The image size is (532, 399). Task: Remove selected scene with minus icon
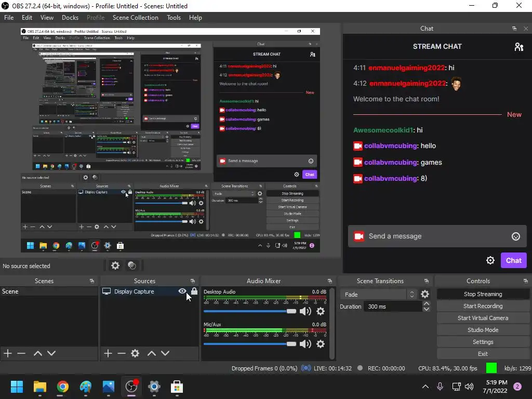tap(21, 353)
